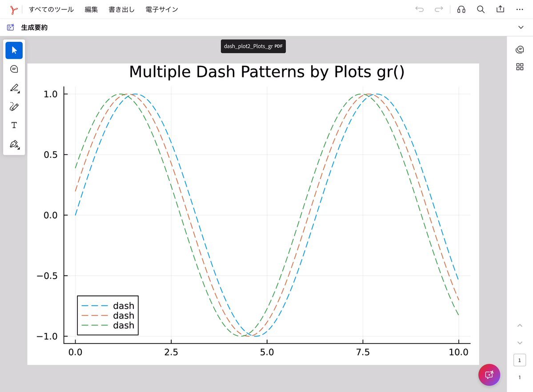The height and width of the screenshot is (392, 533).
Task: Open the 書き出し menu
Action: coord(121,9)
